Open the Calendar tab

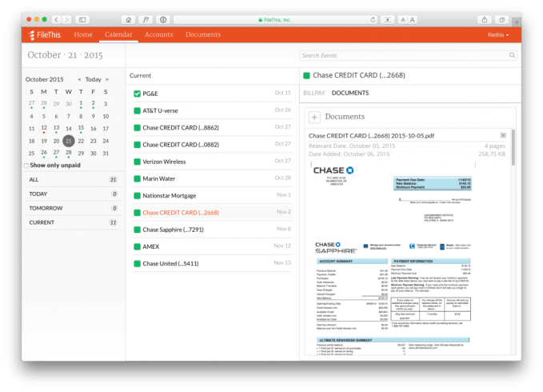[x=118, y=34]
